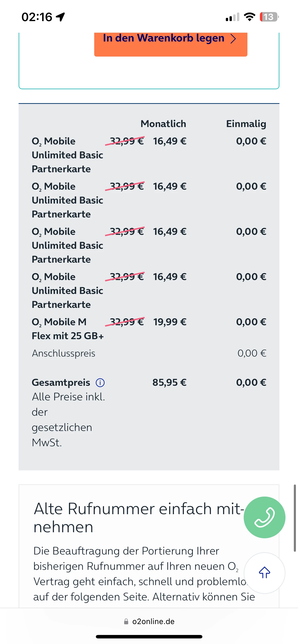298x644 pixels.
Task: Tap the 'O2 Mobile M Flex mit 25 GB+' item
Action: coord(68,329)
